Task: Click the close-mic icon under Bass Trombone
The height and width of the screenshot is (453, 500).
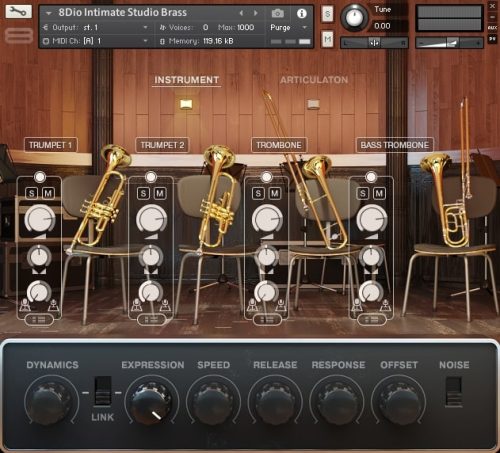Action: tap(357, 305)
